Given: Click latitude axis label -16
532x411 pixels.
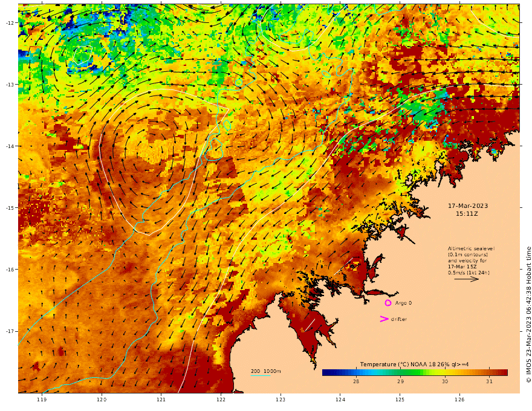Looking at the screenshot, I should (x=10, y=270).
